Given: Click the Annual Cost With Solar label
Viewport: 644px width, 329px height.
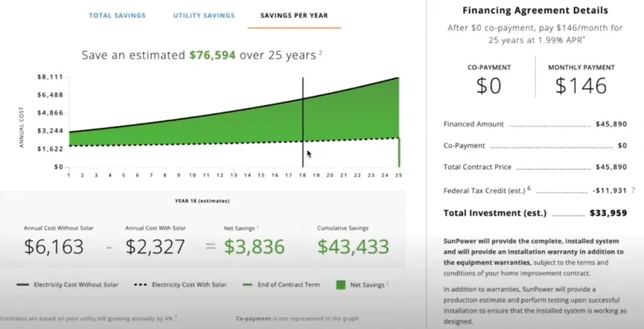Looking at the screenshot, I should [x=156, y=228].
